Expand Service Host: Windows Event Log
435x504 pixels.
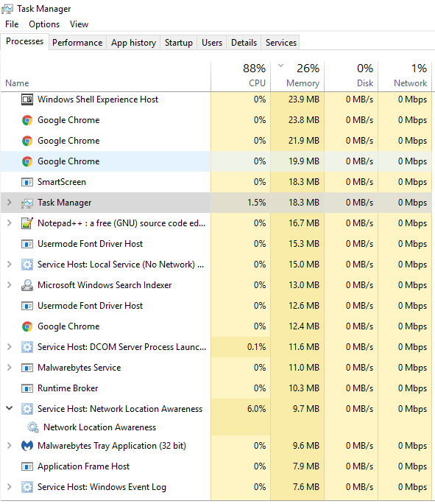click(x=10, y=487)
